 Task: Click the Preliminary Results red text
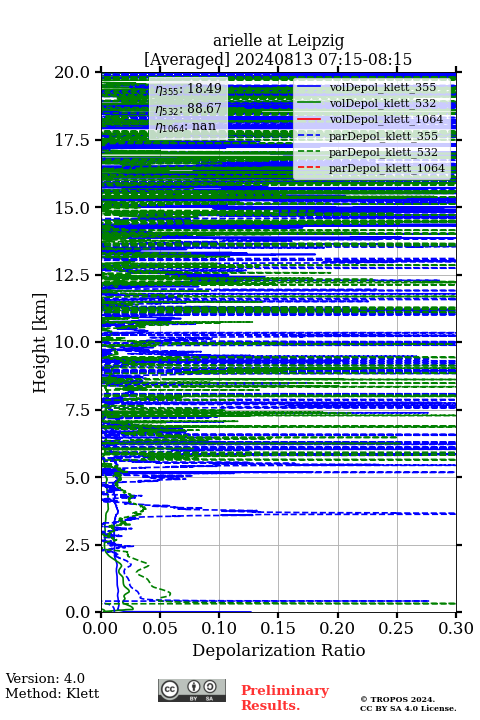pyautogui.click(x=285, y=698)
